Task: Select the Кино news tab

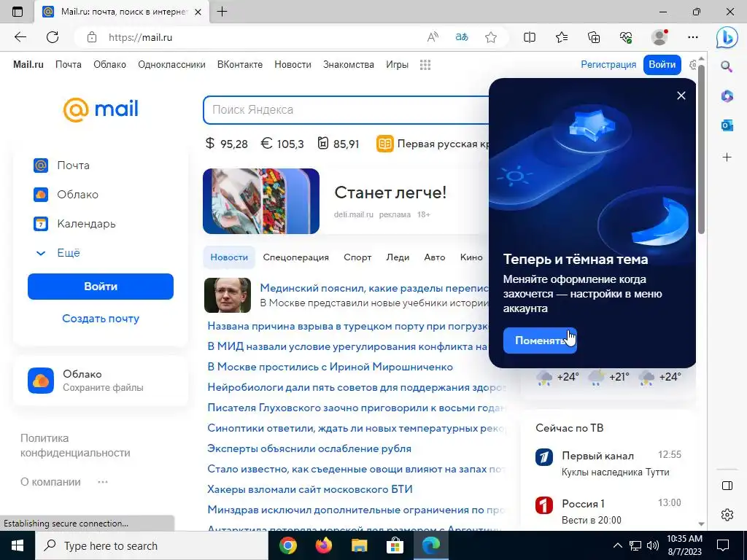Action: [x=472, y=257]
